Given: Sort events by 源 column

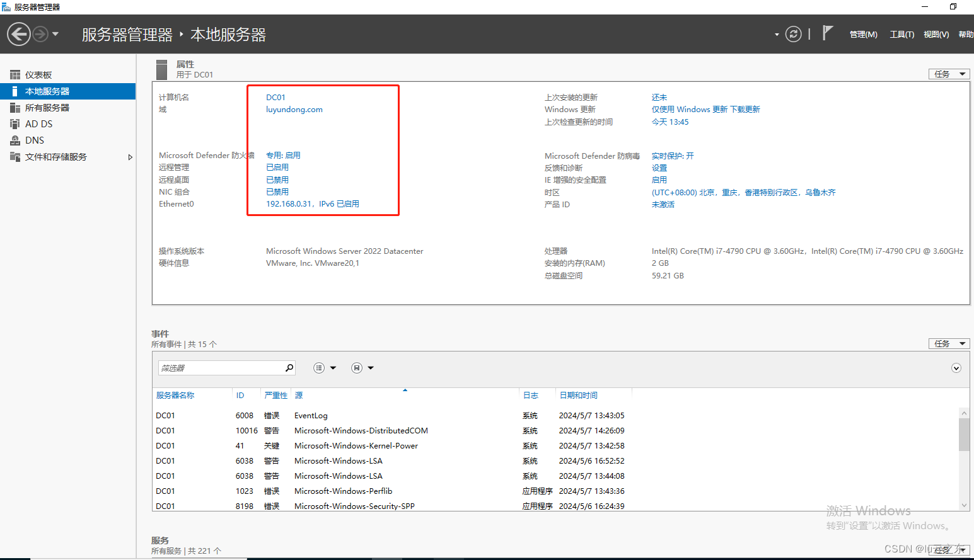Looking at the screenshot, I should tap(299, 396).
